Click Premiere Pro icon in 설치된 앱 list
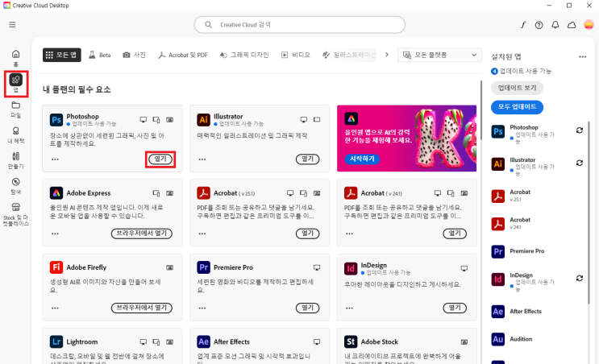The width and height of the screenshot is (599, 364). point(497,251)
